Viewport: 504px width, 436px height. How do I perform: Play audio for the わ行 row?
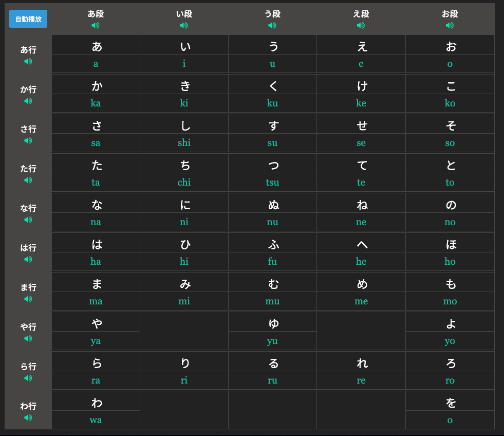(28, 417)
